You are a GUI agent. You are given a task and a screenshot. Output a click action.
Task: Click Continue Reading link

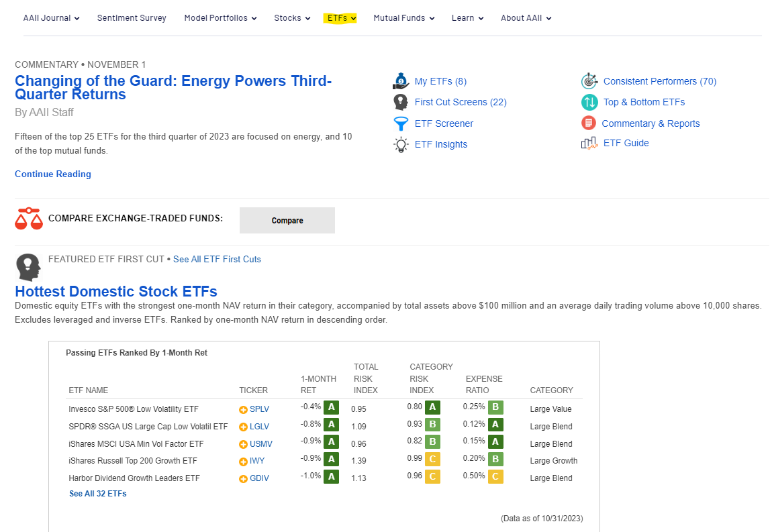click(53, 174)
